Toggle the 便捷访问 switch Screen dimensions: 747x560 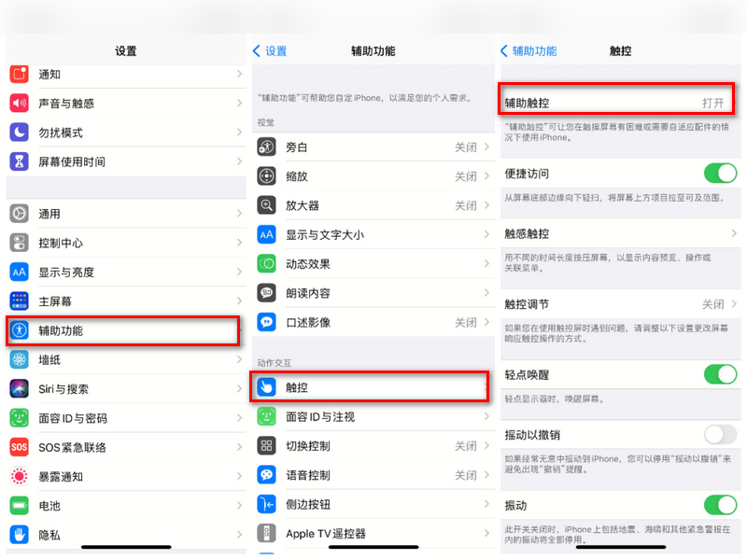[x=719, y=173]
